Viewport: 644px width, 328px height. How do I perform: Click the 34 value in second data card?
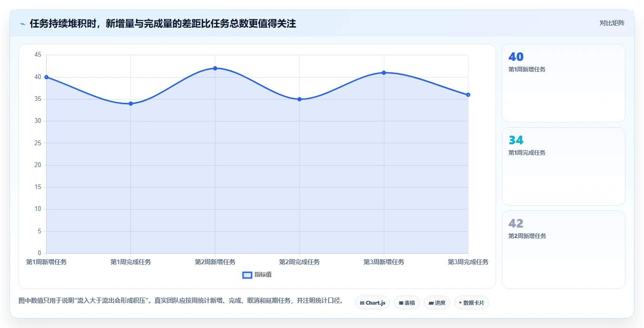click(x=516, y=140)
